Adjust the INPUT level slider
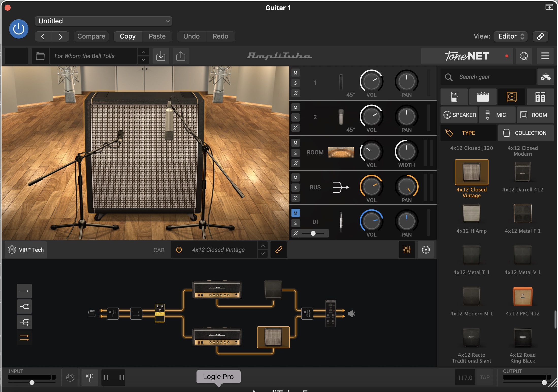Image resolution: width=558 pixels, height=392 pixels. coord(32,382)
